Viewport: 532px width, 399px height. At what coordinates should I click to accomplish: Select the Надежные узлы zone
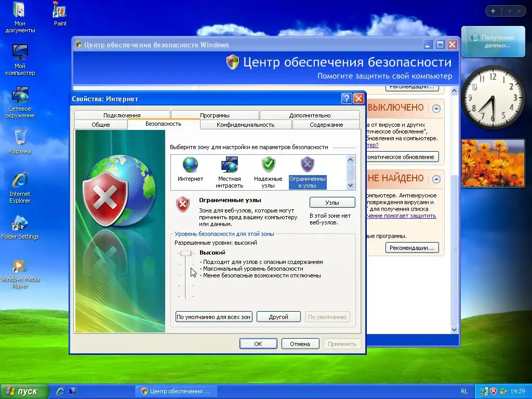click(268, 172)
